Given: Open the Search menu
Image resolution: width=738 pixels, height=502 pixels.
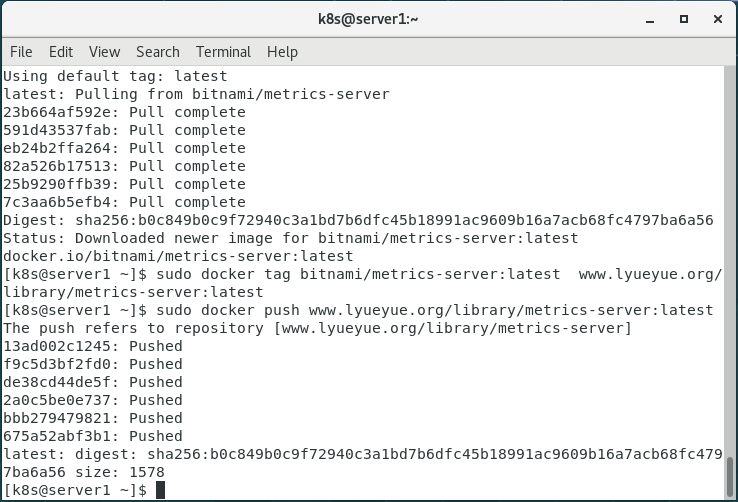Looking at the screenshot, I should tap(158, 52).
